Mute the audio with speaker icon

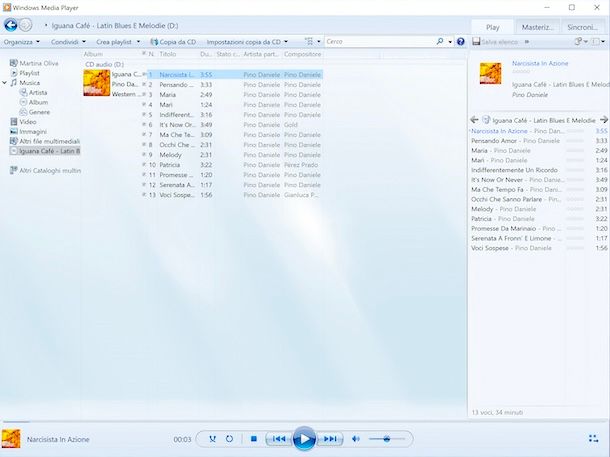(x=356, y=439)
